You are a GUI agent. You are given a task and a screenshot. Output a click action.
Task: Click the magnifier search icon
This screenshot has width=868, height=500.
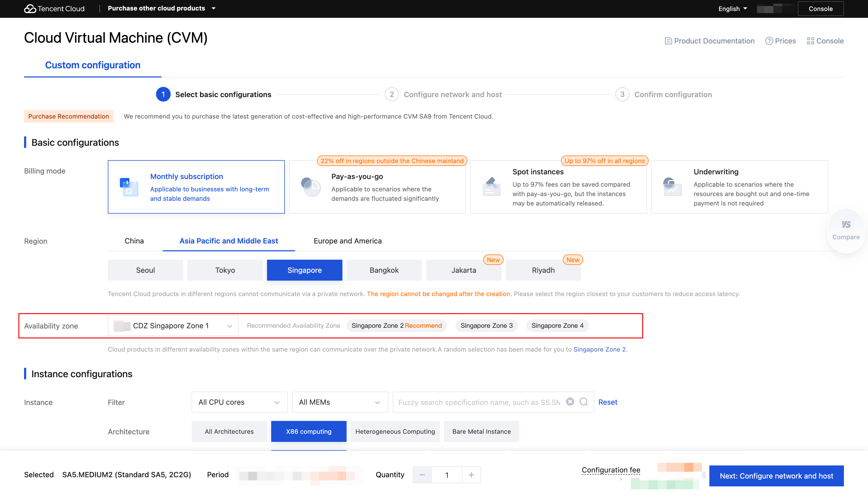[x=583, y=402]
